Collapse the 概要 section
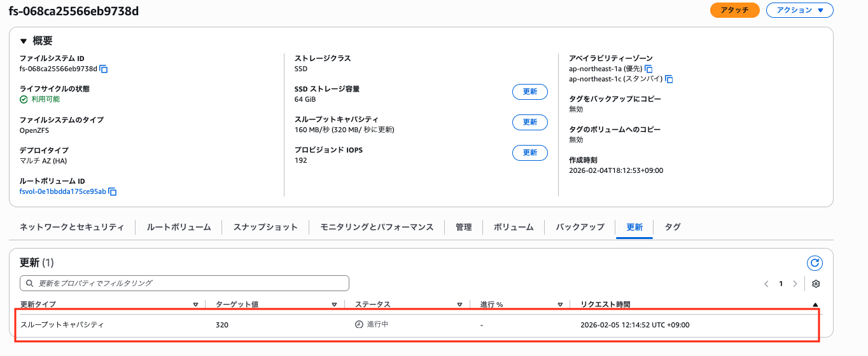Viewport: 868px width, 356px height. click(x=24, y=41)
